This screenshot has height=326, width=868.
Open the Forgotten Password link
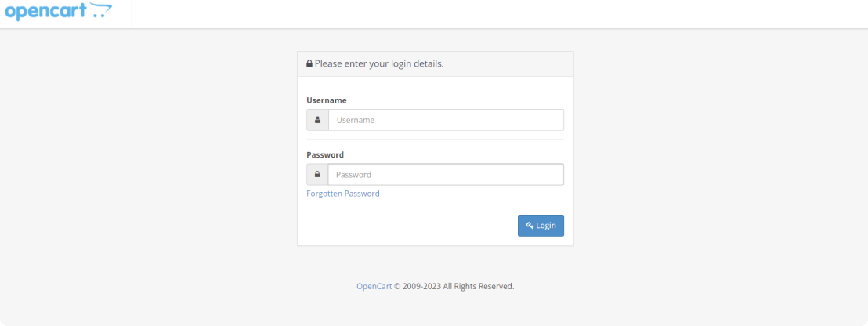point(343,194)
